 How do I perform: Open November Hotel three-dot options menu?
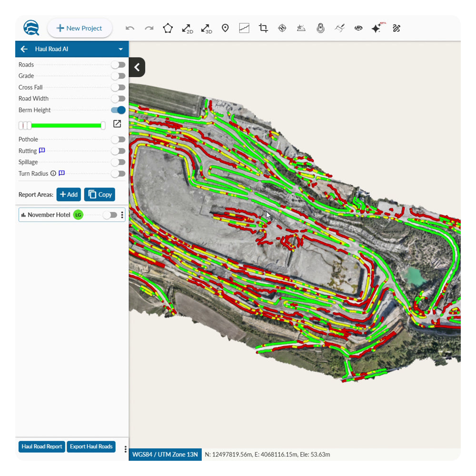pyautogui.click(x=122, y=215)
